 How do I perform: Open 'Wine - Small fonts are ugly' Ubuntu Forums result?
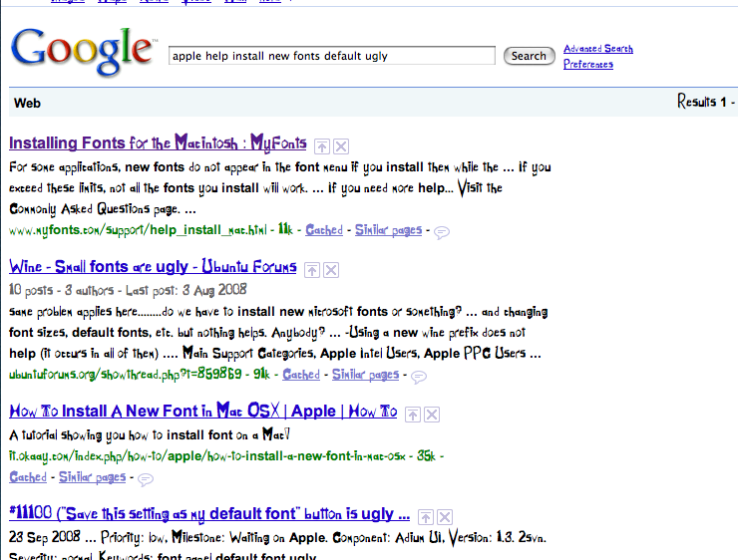pyautogui.click(x=153, y=267)
